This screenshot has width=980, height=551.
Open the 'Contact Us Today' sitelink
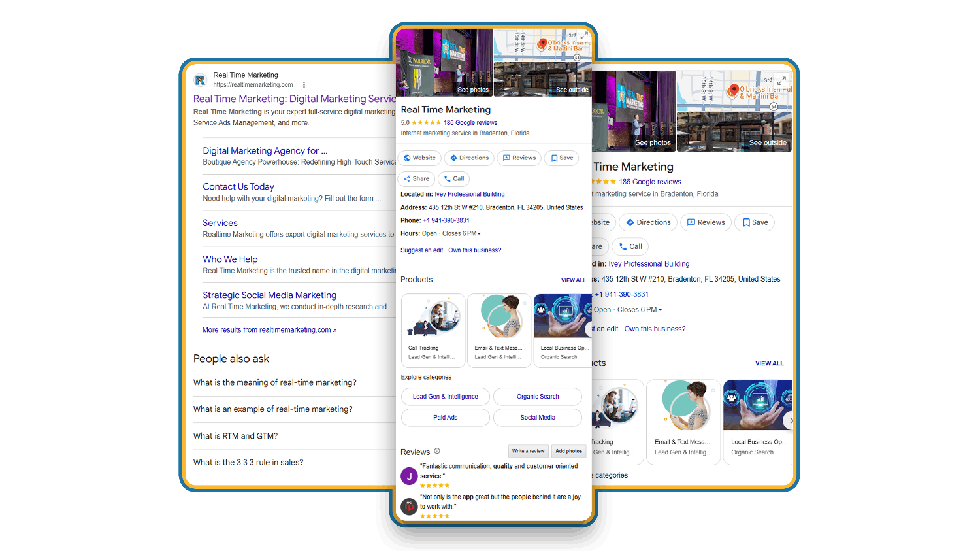[x=238, y=187]
